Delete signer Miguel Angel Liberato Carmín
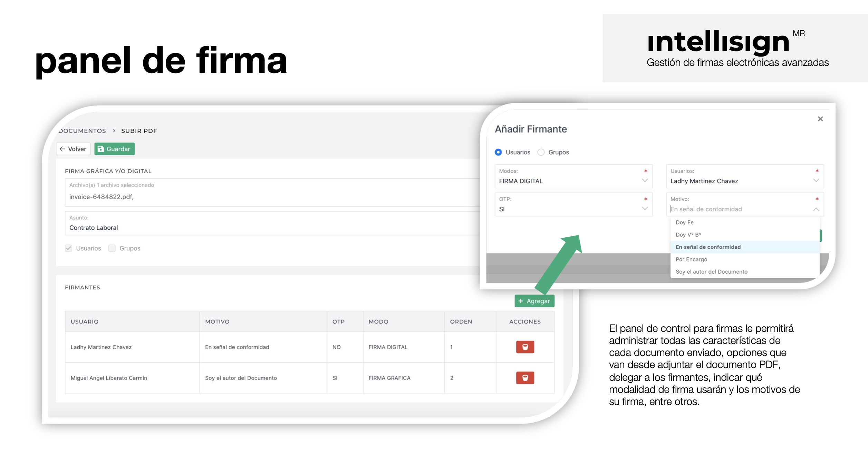 [524, 377]
